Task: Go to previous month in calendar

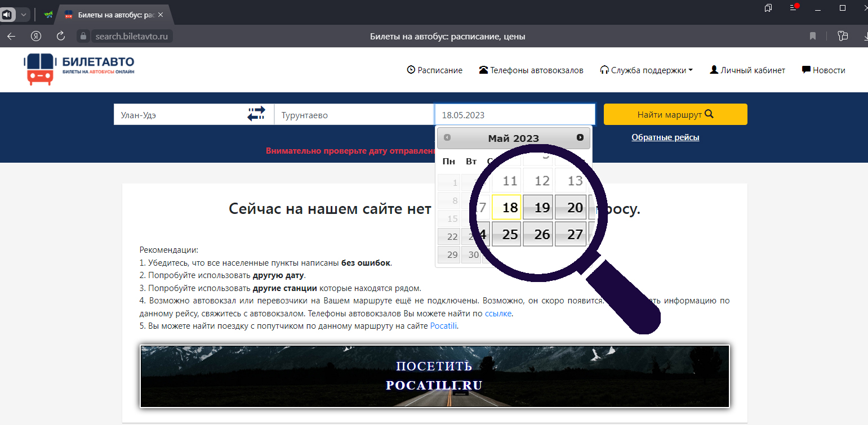Action: (x=447, y=137)
